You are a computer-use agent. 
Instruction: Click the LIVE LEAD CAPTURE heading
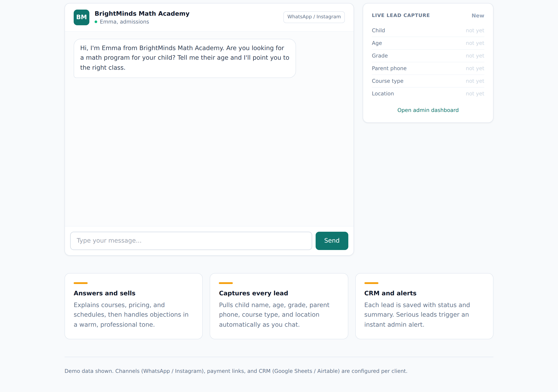401,15
